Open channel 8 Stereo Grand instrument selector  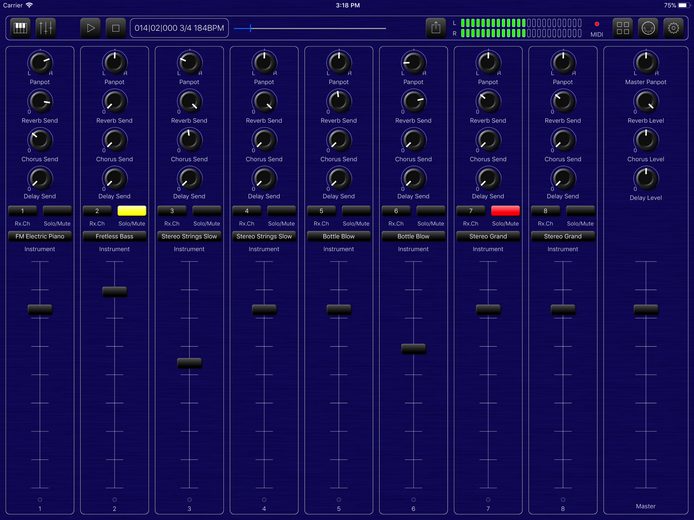[563, 236]
